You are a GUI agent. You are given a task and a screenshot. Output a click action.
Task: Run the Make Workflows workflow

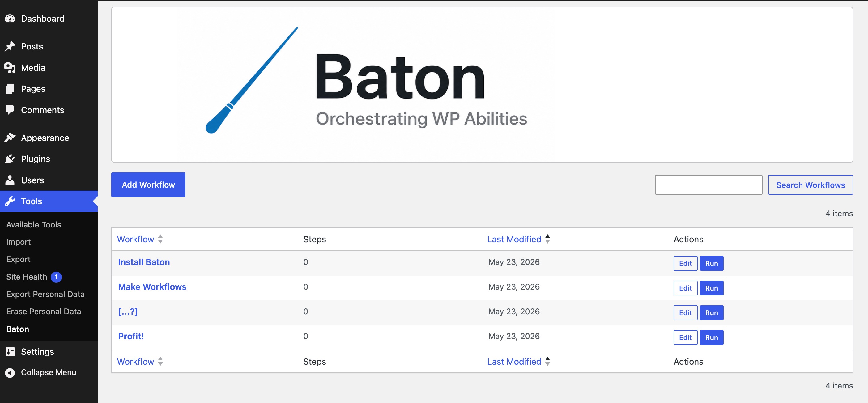point(711,288)
